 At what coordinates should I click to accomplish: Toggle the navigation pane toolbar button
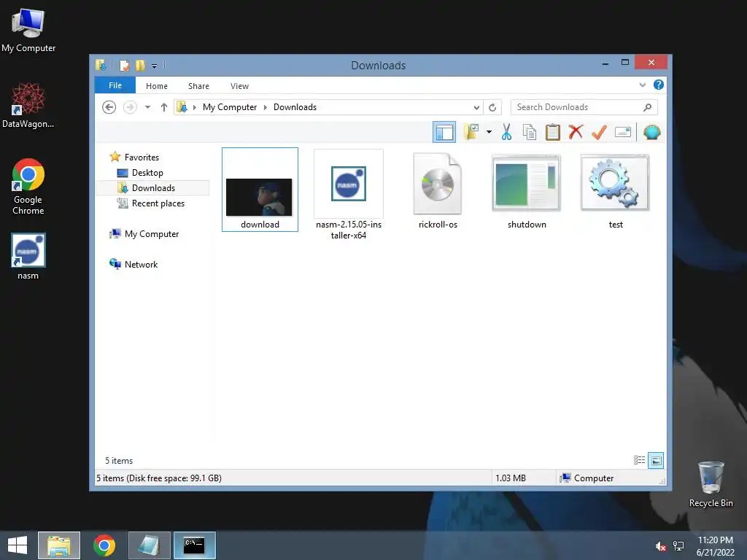444,133
